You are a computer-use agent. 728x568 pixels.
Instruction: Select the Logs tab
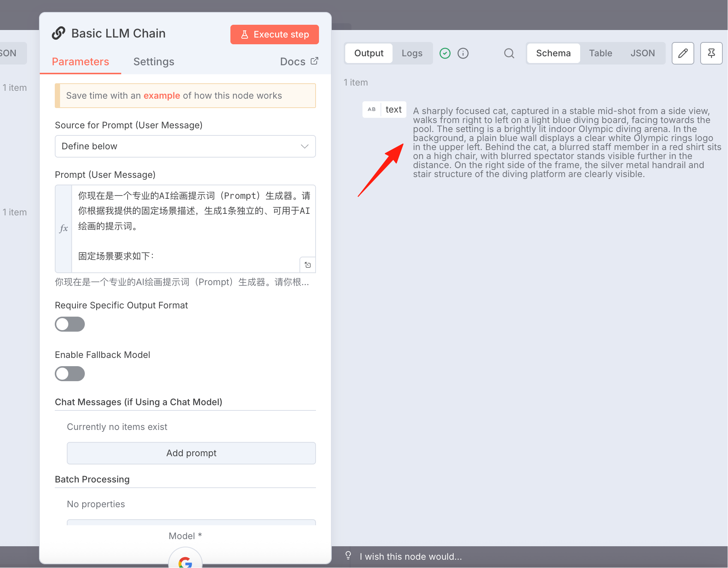pos(412,53)
